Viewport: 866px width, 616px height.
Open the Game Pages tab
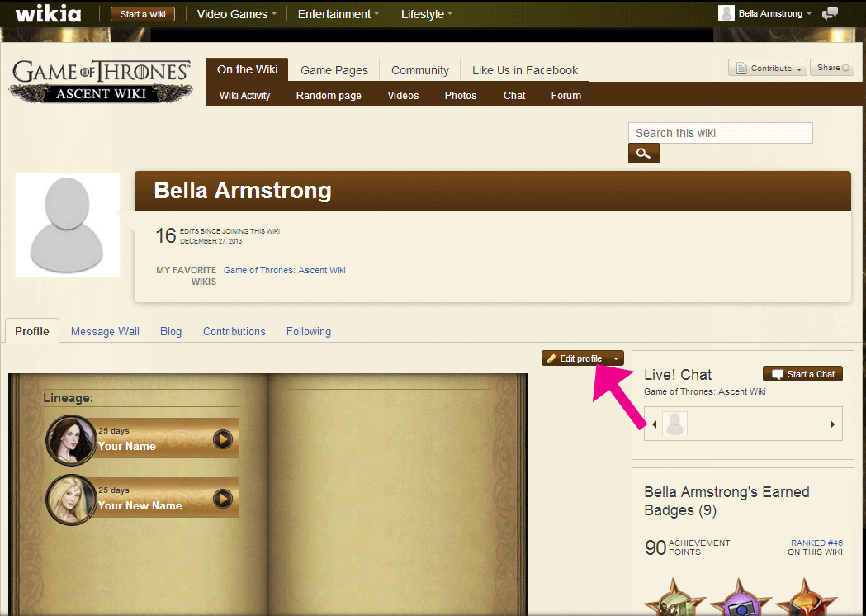(334, 70)
